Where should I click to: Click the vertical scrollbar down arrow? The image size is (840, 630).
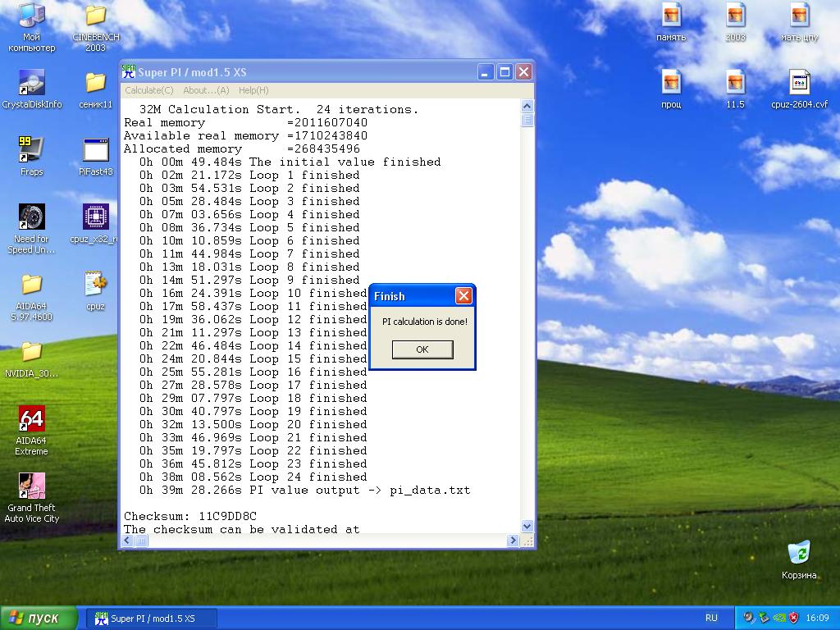(527, 526)
